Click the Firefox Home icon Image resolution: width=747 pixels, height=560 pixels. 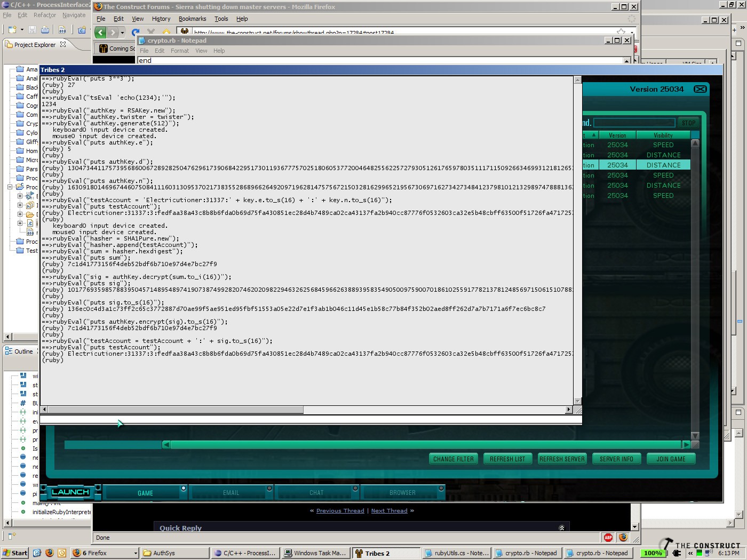click(x=166, y=33)
